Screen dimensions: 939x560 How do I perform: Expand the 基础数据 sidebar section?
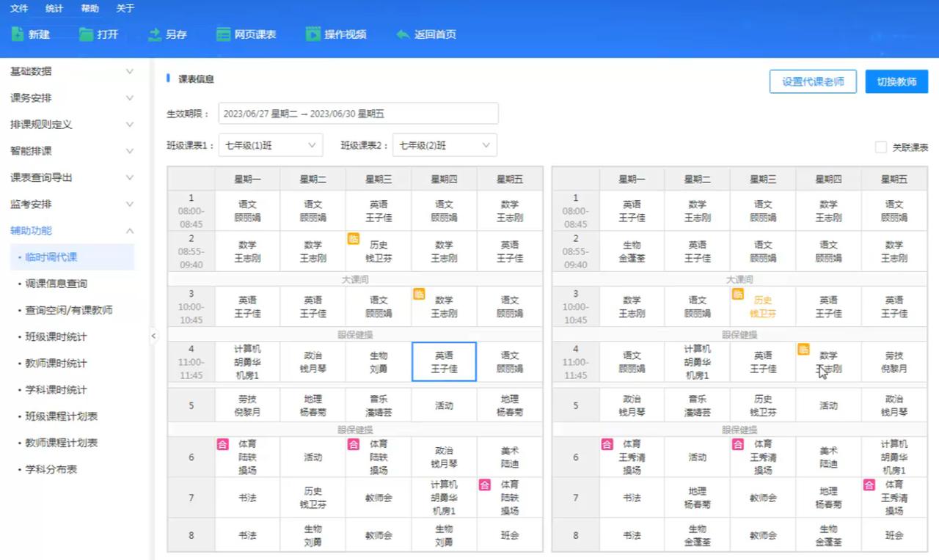pos(130,71)
